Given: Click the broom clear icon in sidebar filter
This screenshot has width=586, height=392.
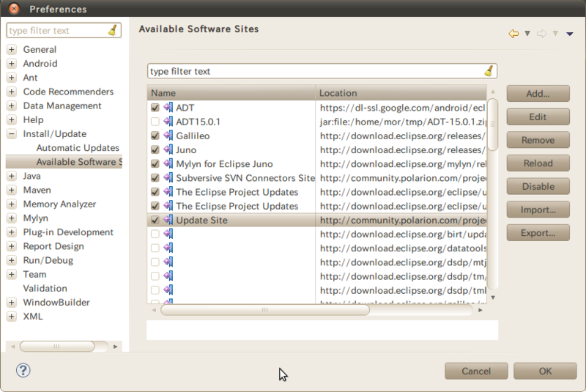Looking at the screenshot, I should coord(113,30).
